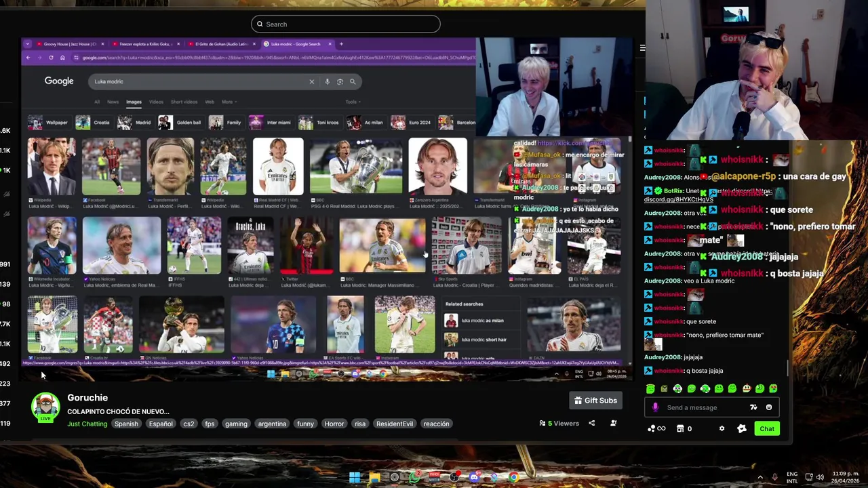868x488 pixels.
Task: Select the Golden ball filter chip
Action: pyautogui.click(x=180, y=123)
